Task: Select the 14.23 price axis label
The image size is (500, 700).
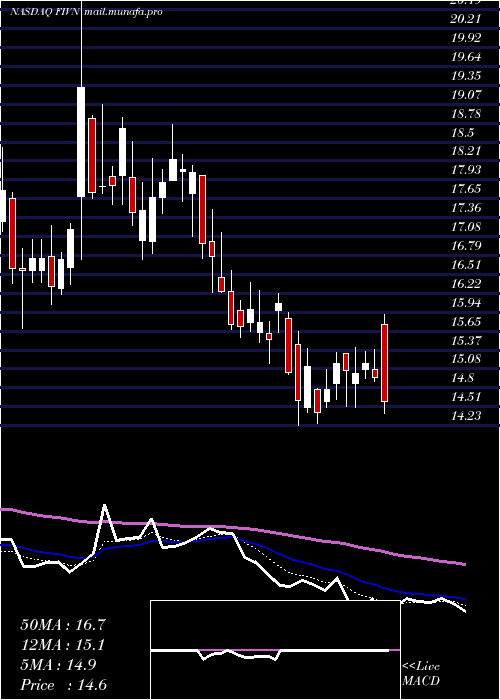Action: point(466,417)
